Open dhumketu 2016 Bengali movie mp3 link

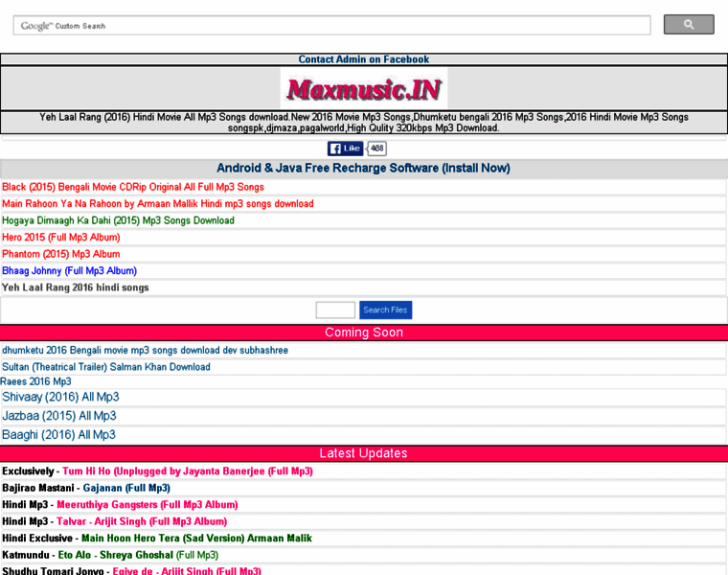click(x=145, y=350)
